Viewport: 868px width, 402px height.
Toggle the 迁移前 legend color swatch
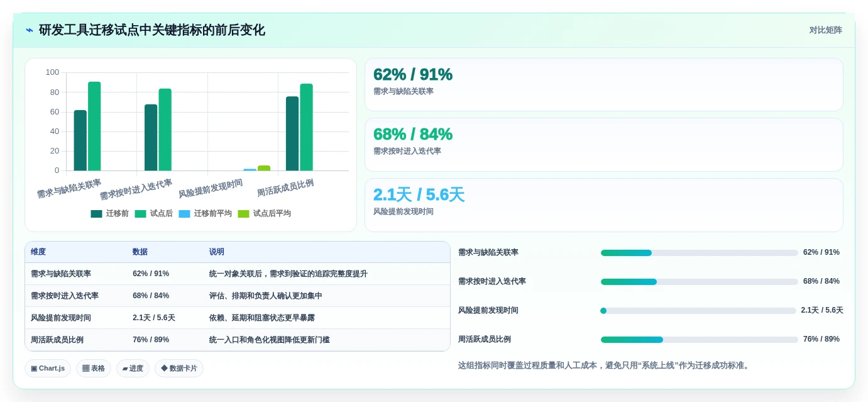coord(96,213)
